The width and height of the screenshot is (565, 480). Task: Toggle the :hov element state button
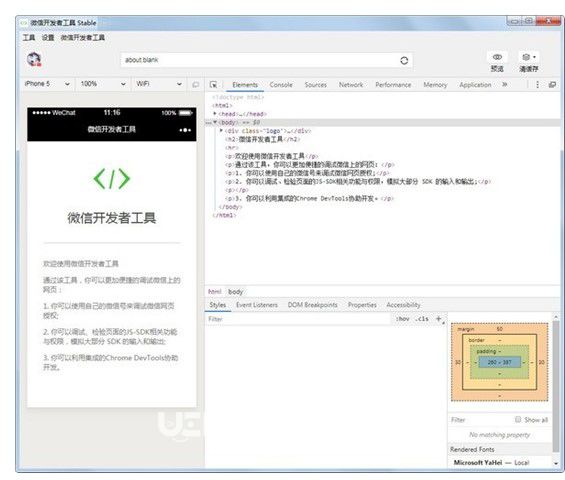(402, 319)
